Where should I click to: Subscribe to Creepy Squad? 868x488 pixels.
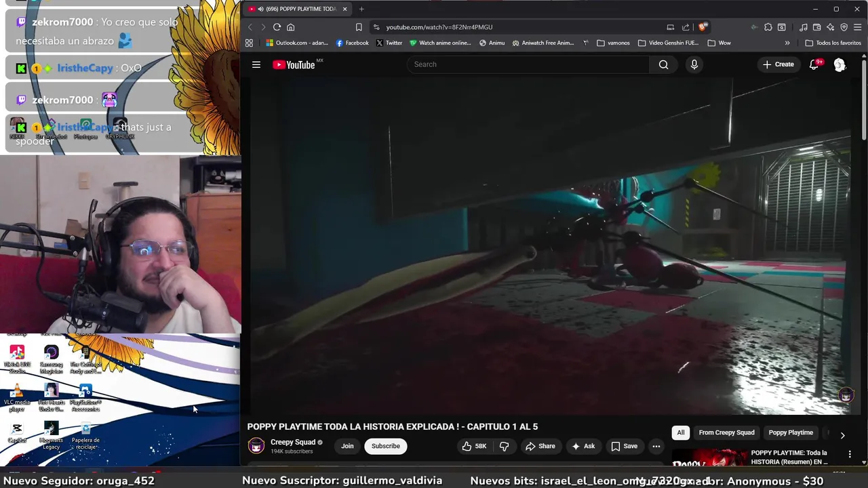click(x=385, y=446)
